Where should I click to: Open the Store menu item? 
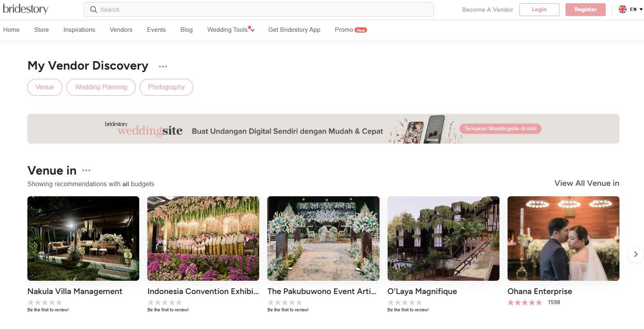41,30
